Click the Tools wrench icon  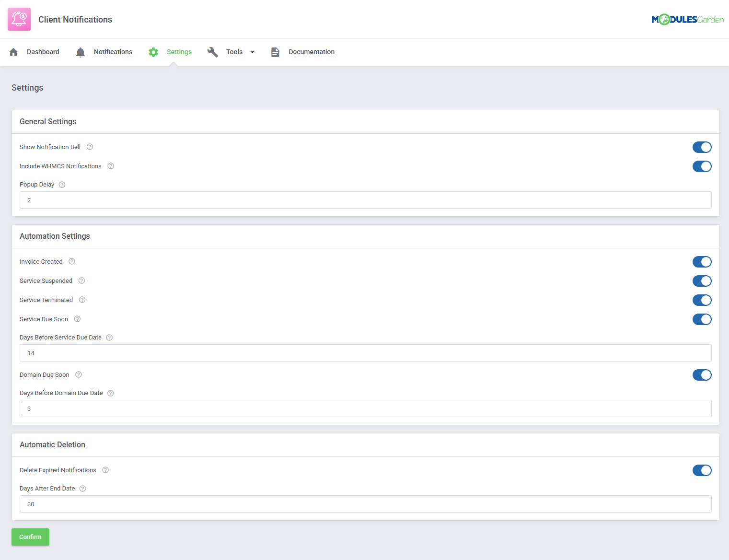point(213,52)
